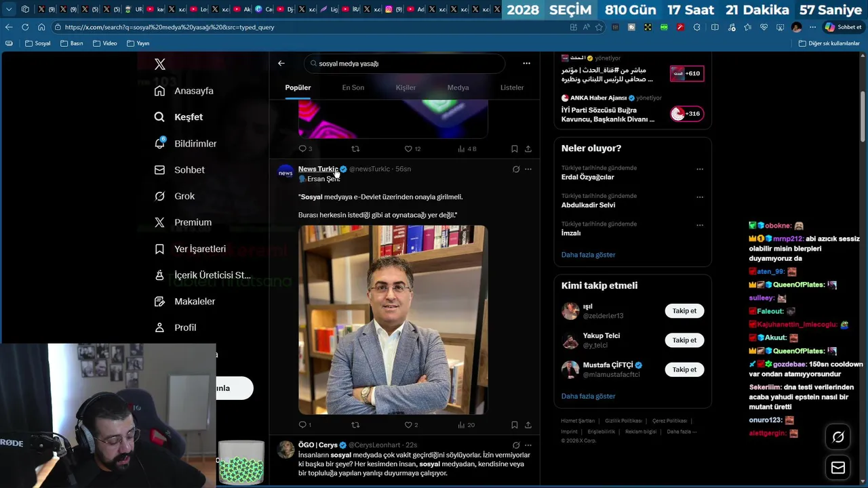The width and height of the screenshot is (868, 488).
Task: Click Sohbet et Copilot button in browser
Action: point(843,27)
